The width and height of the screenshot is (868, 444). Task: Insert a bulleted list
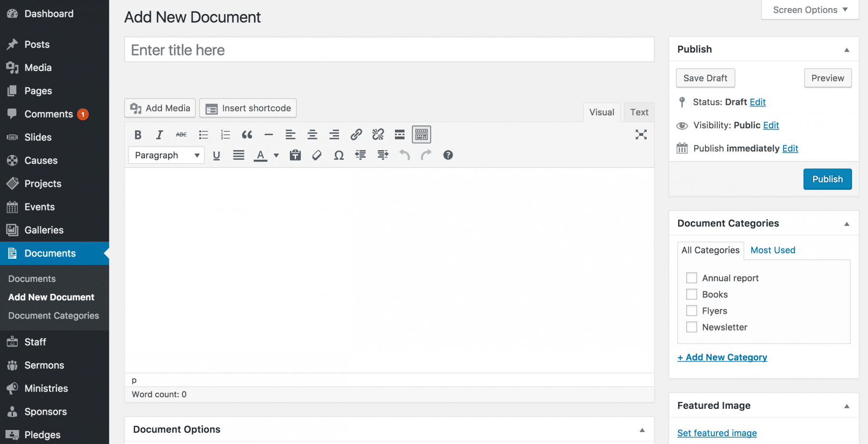click(203, 135)
